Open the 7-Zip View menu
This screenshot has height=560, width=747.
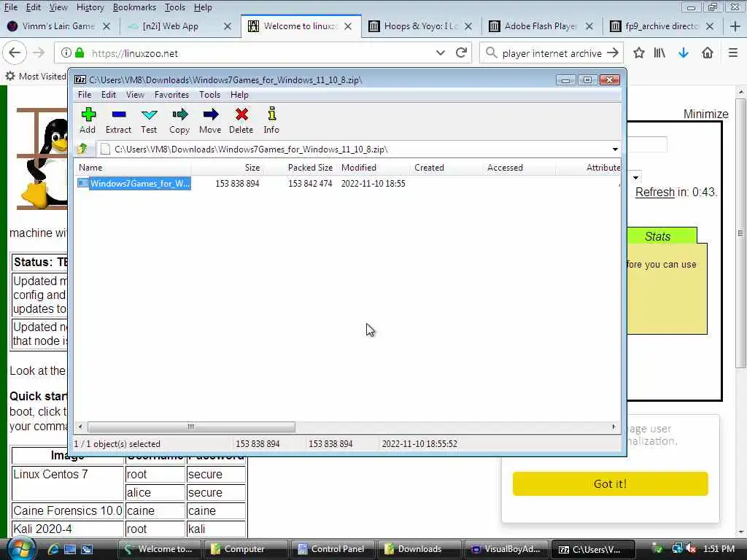(135, 95)
